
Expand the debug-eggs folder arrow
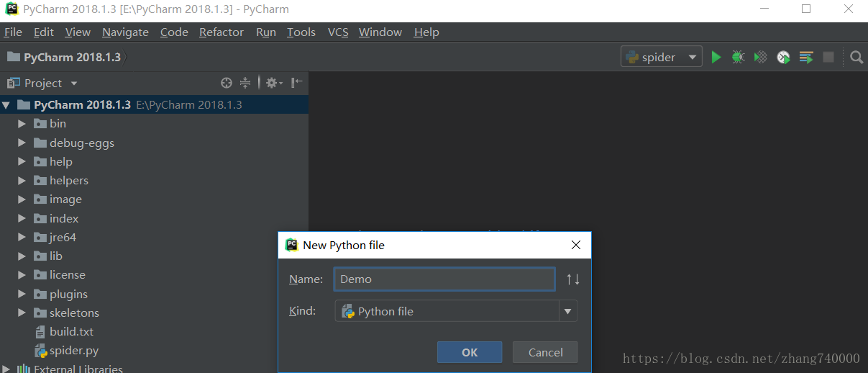(22, 143)
